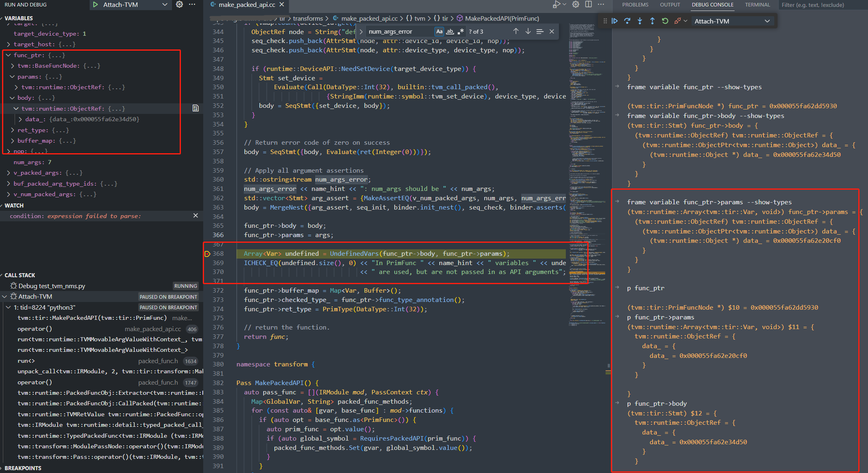The width and height of the screenshot is (868, 473).
Task: Switch to the PROBLEMS tab
Action: [x=635, y=5]
